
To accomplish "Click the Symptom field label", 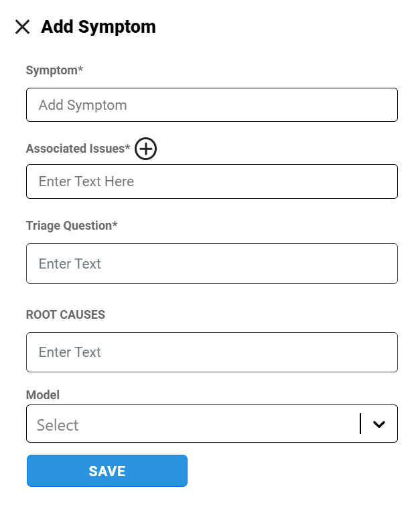I will [54, 70].
